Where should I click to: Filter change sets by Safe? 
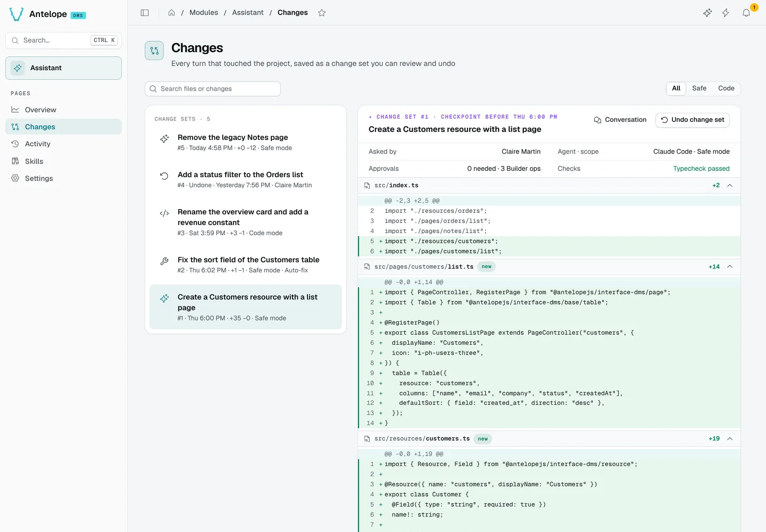pos(699,88)
